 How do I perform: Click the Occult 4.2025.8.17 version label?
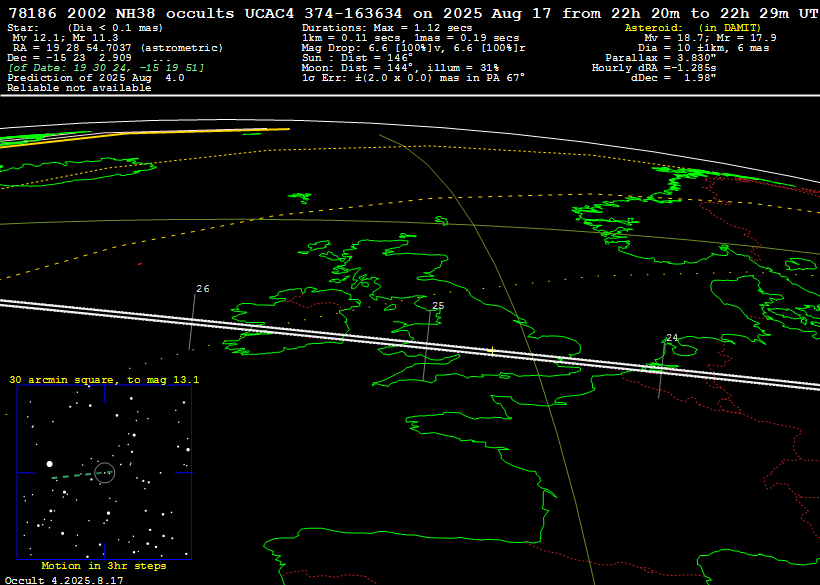64,580
